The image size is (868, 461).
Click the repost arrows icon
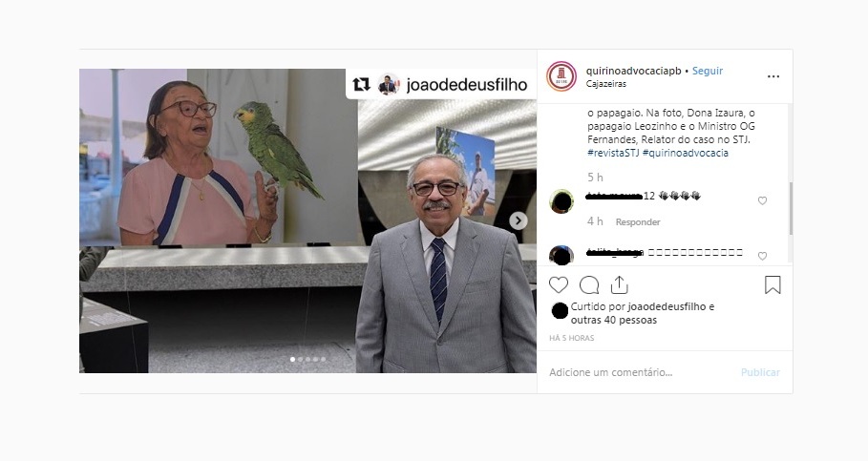361,84
